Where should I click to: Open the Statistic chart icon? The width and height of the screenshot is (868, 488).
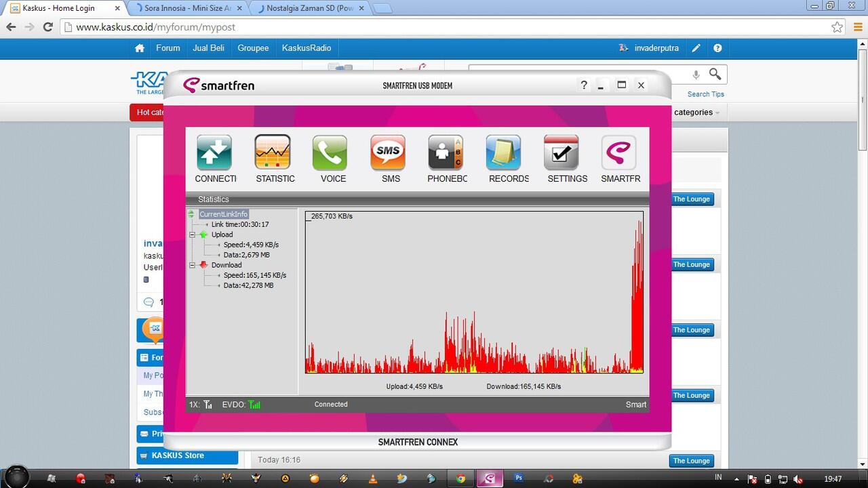[x=273, y=152]
